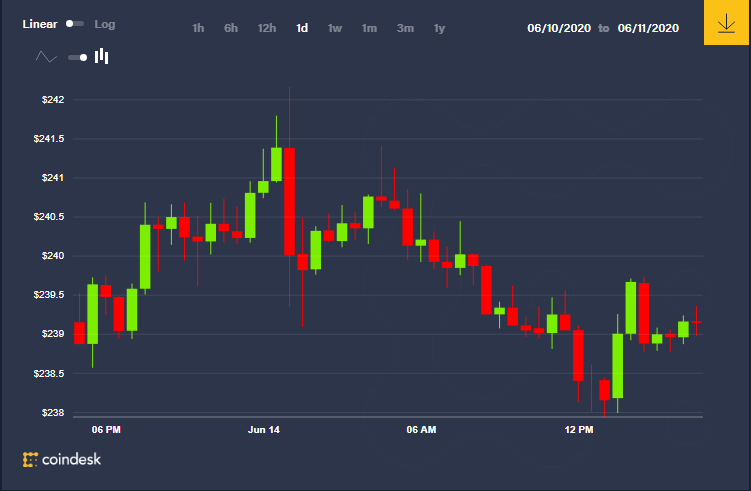Switch to the 1w time range
Screen dimensions: 751x491
(335, 28)
